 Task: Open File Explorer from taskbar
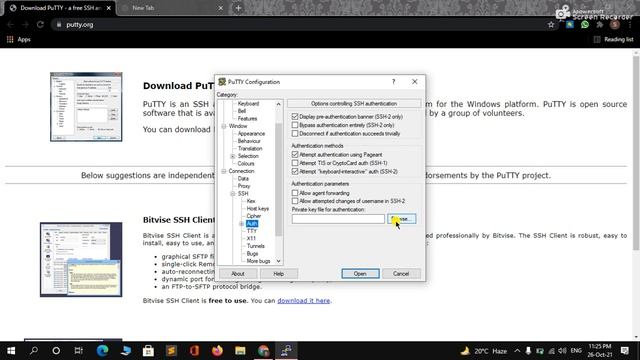240,351
